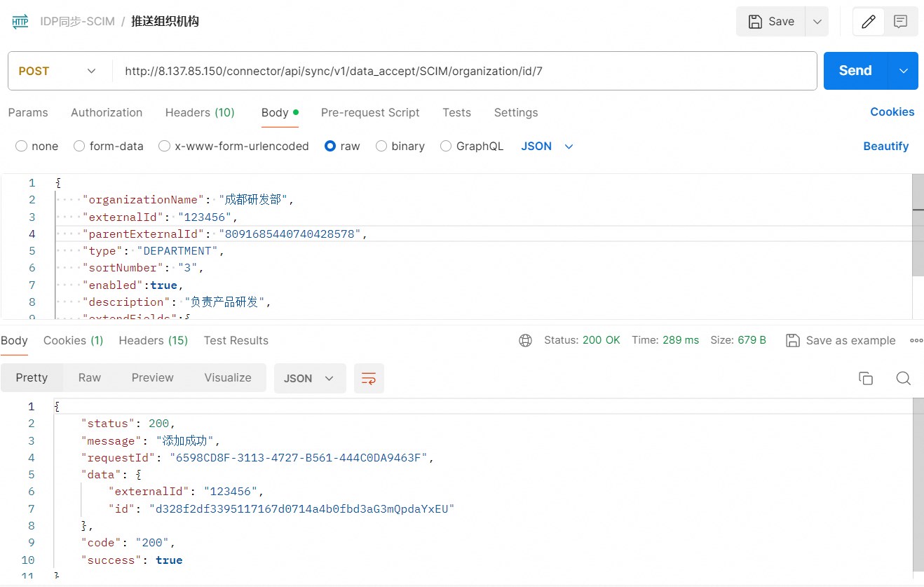Image resolution: width=924 pixels, height=587 pixels.
Task: Click the request body editor scrollbar
Action: pyautogui.click(x=918, y=224)
